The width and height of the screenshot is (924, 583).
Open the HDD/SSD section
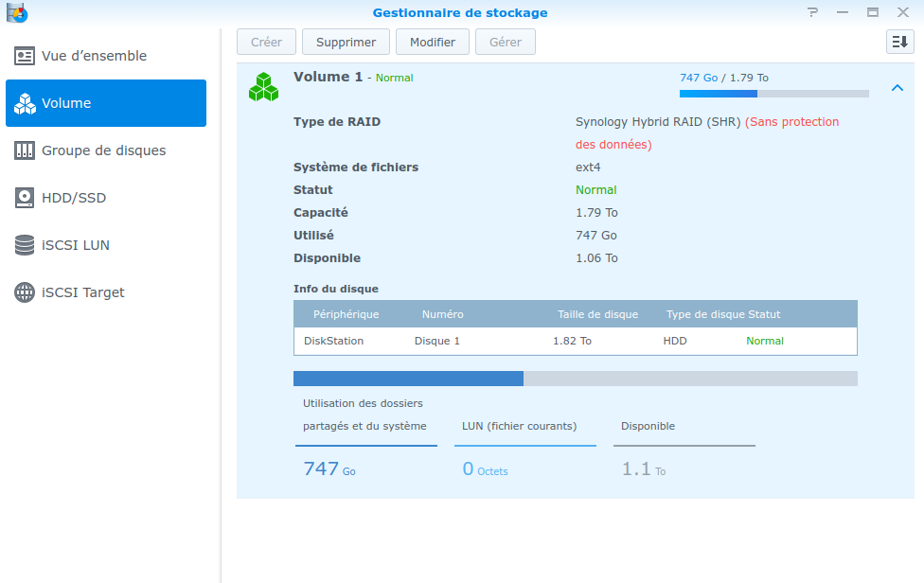(106, 198)
